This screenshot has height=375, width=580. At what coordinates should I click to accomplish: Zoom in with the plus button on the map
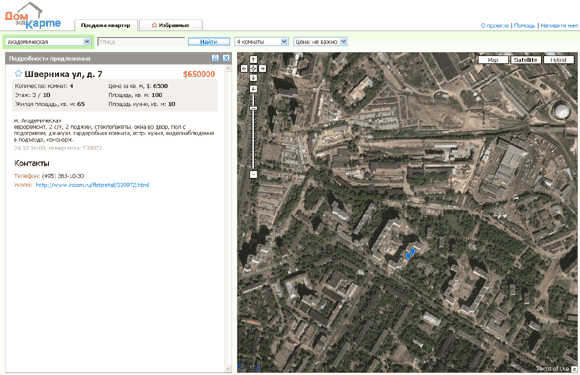(x=253, y=89)
